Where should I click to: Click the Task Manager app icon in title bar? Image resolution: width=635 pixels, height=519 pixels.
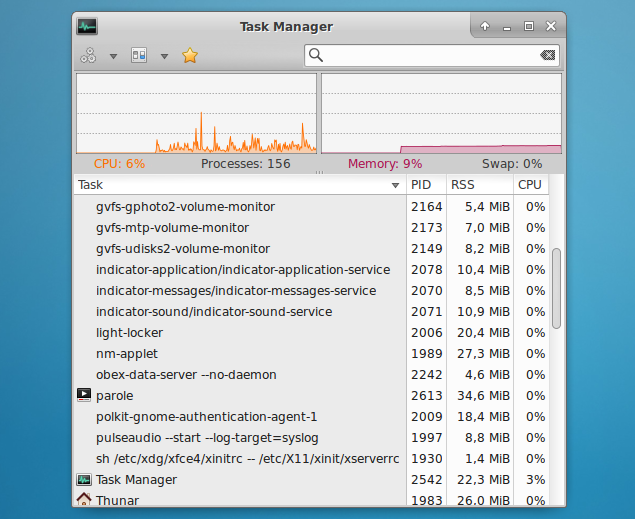click(x=87, y=27)
